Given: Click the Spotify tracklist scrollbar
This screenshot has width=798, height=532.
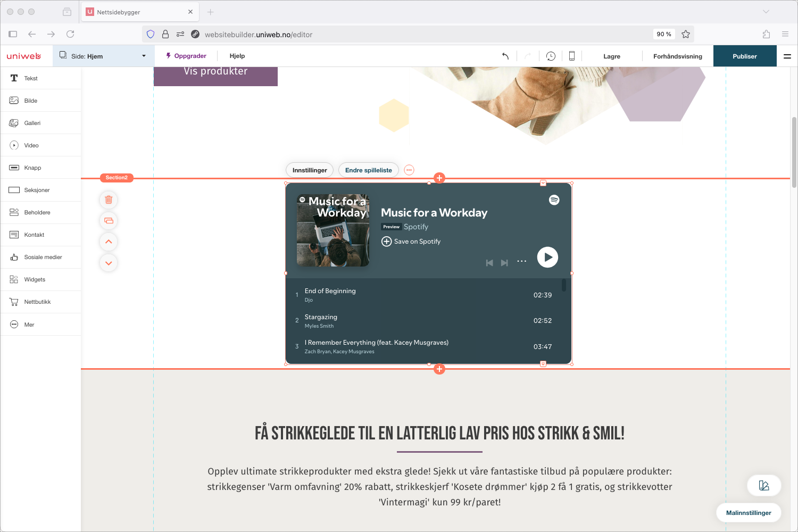Looking at the screenshot, I should (564, 286).
